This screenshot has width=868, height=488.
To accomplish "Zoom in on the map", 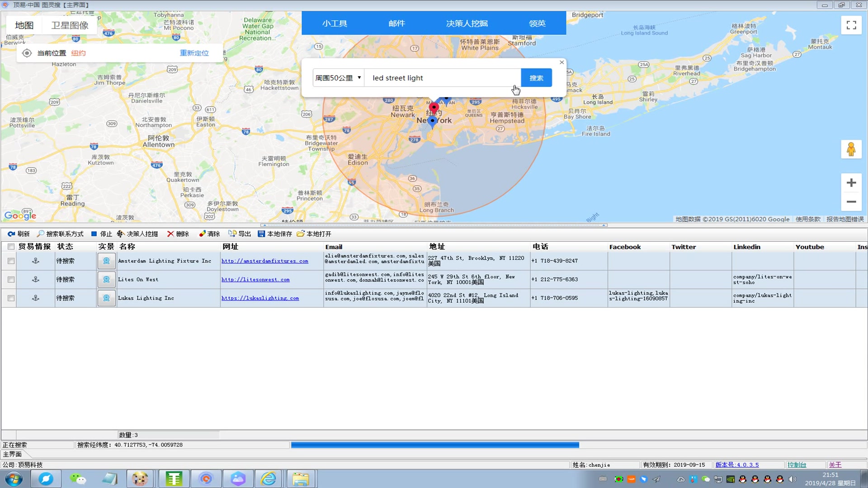I will coord(851,183).
